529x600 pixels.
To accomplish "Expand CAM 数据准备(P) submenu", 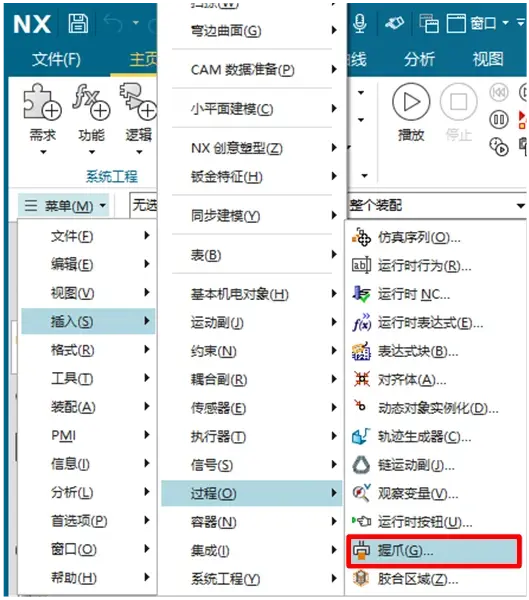I will coord(251,70).
